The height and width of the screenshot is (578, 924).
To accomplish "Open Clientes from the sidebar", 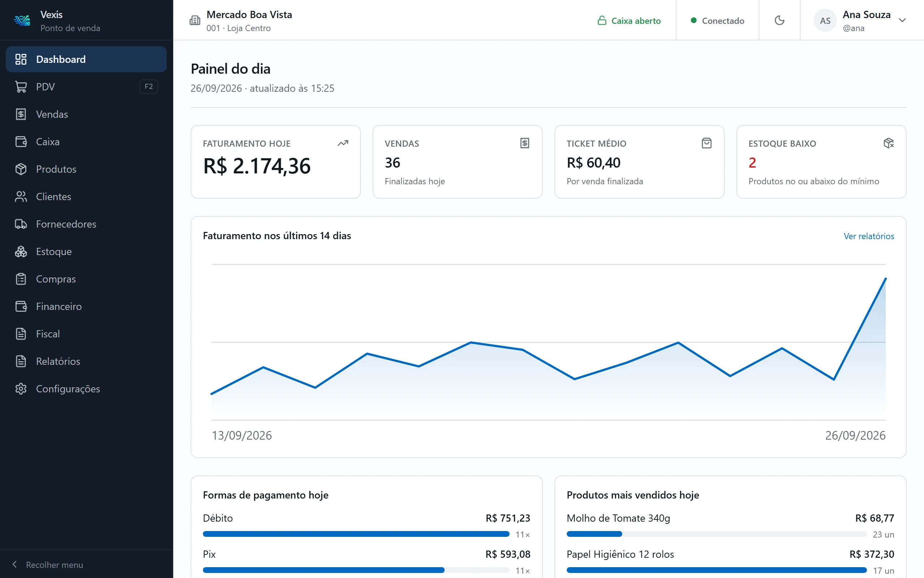I will (86, 197).
